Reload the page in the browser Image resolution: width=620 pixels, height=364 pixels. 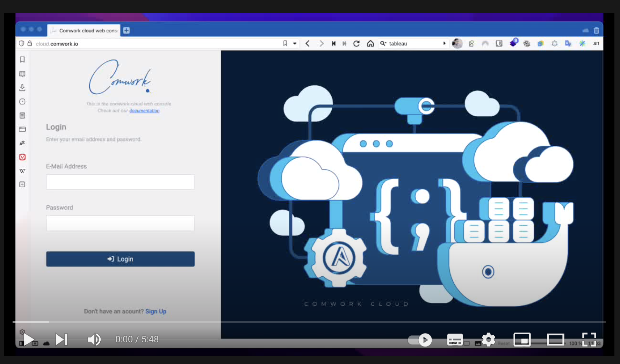click(356, 43)
